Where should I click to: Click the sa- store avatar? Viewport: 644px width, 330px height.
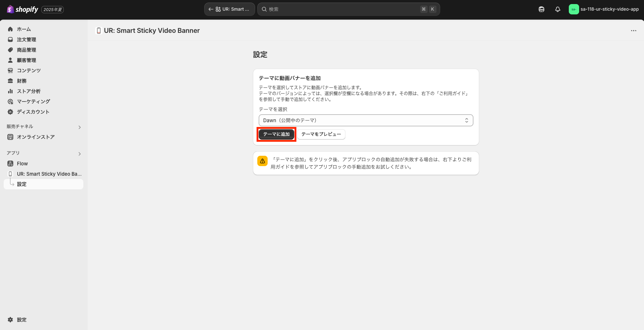[x=574, y=9]
